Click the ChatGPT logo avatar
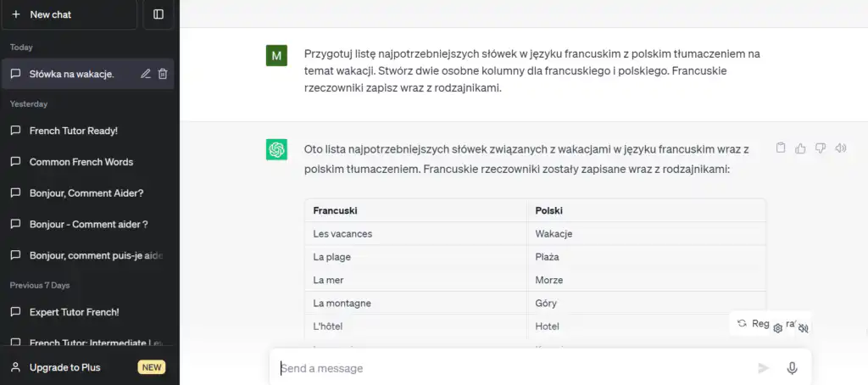The image size is (868, 385). [277, 149]
